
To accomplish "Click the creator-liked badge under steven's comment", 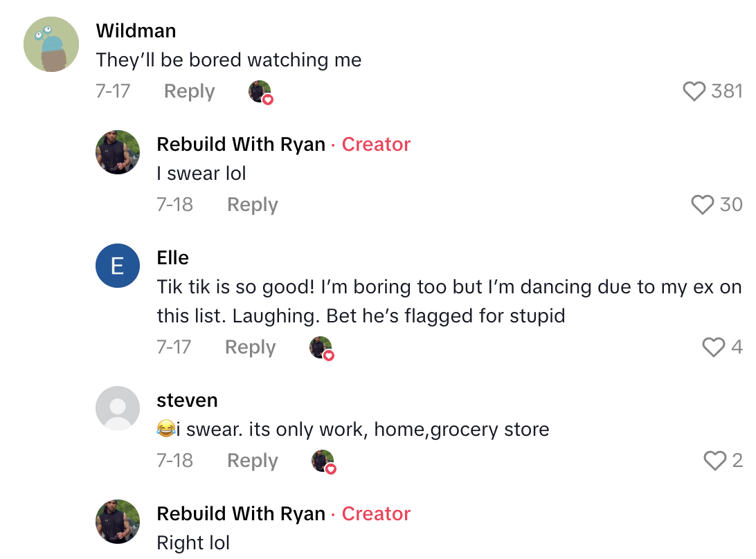I will (x=323, y=461).
